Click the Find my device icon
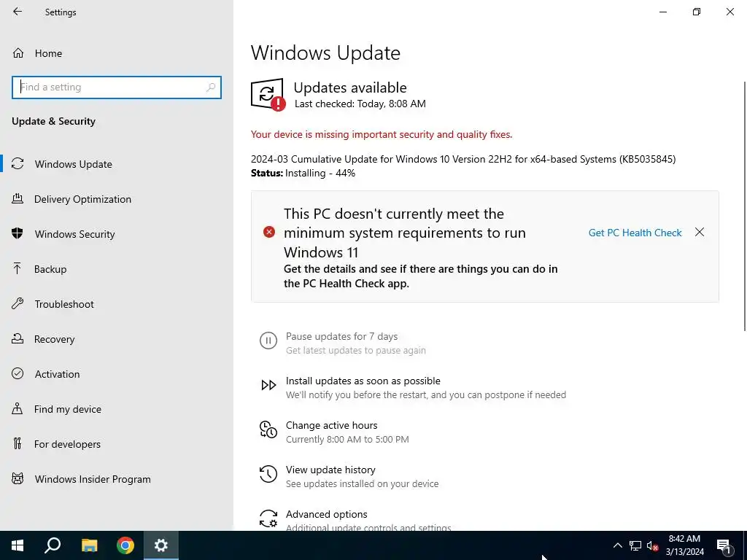Image resolution: width=747 pixels, height=560 pixels. pyautogui.click(x=18, y=408)
